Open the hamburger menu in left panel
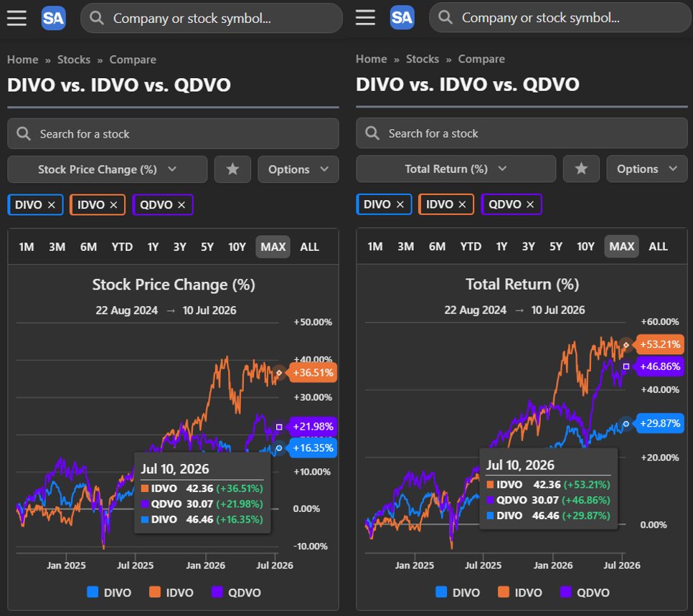This screenshot has height=616, width=693. [x=16, y=18]
